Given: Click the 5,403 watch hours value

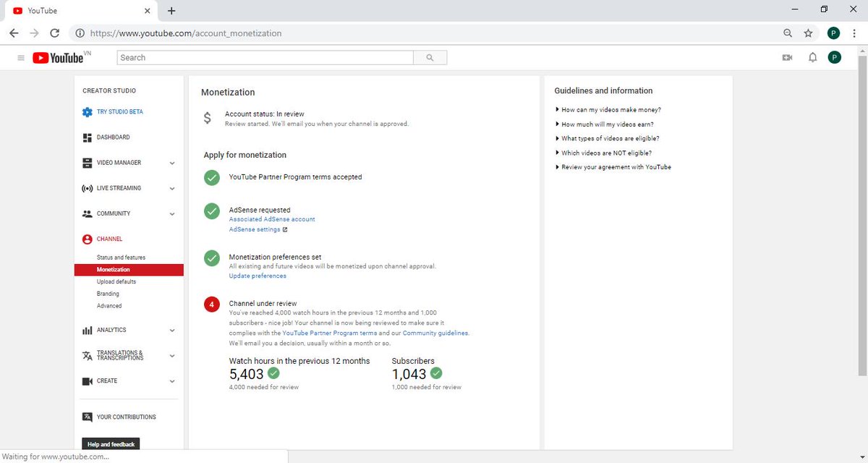Looking at the screenshot, I should [x=245, y=374].
